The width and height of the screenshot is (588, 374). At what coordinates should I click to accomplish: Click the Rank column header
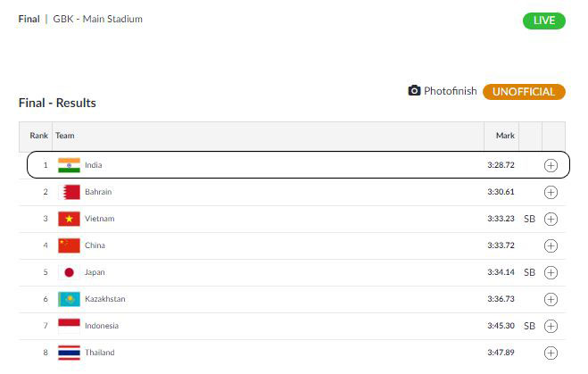(38, 136)
